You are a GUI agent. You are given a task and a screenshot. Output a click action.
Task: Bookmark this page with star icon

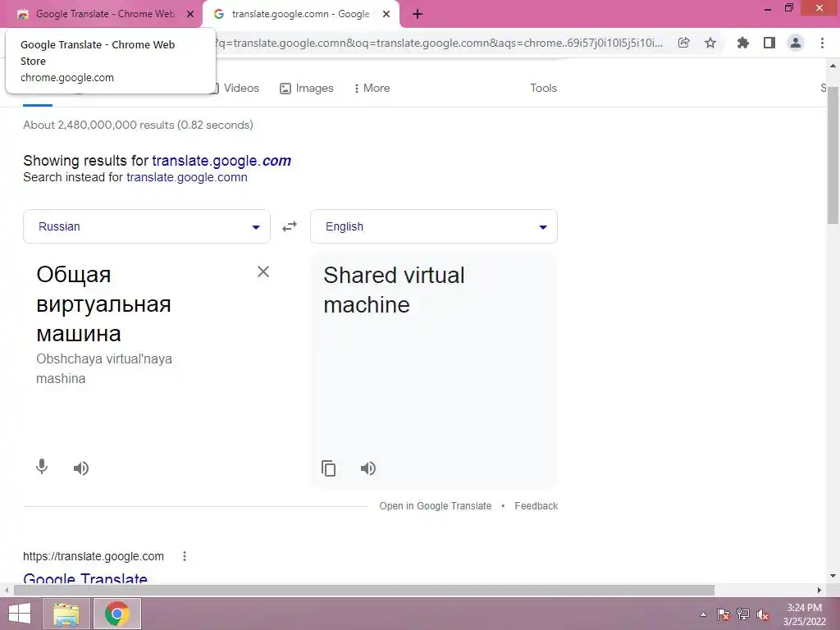pos(710,43)
